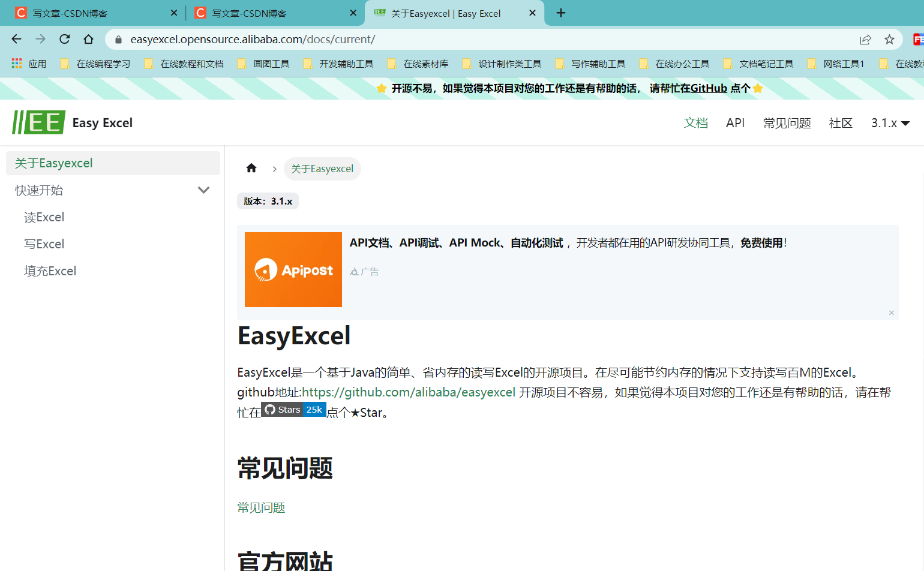Bookmark this page with the star icon

[x=889, y=40]
